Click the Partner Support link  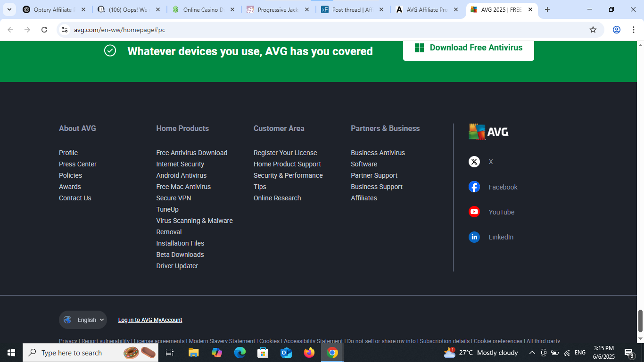(x=374, y=175)
